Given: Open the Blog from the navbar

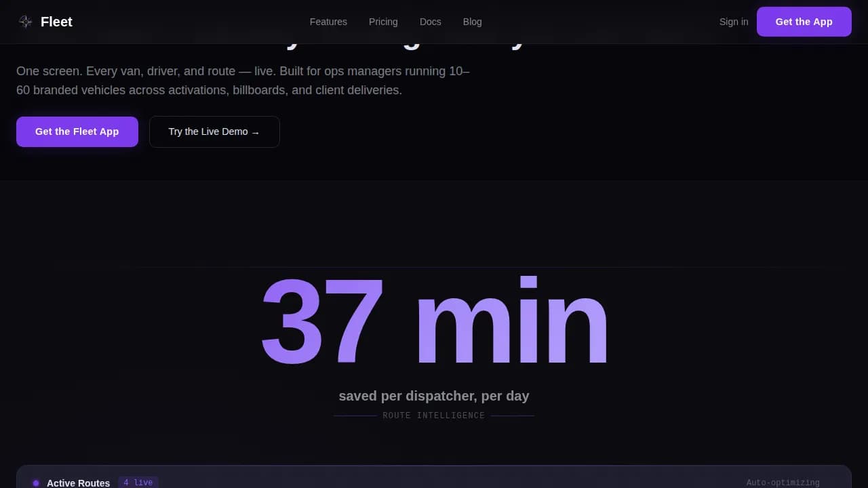Looking at the screenshot, I should point(472,21).
